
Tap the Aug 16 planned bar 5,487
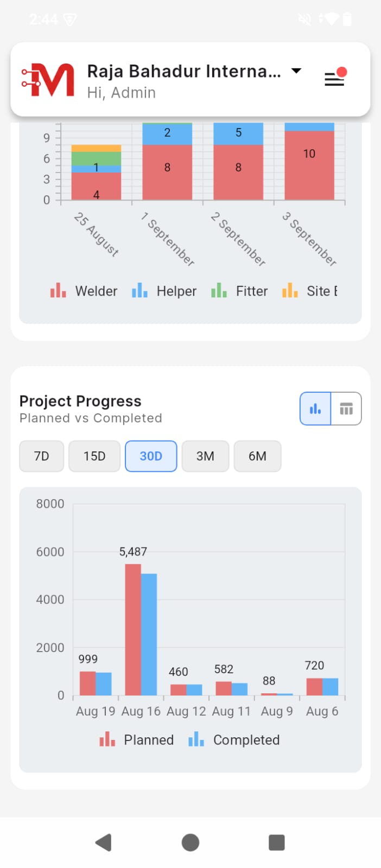click(x=133, y=629)
